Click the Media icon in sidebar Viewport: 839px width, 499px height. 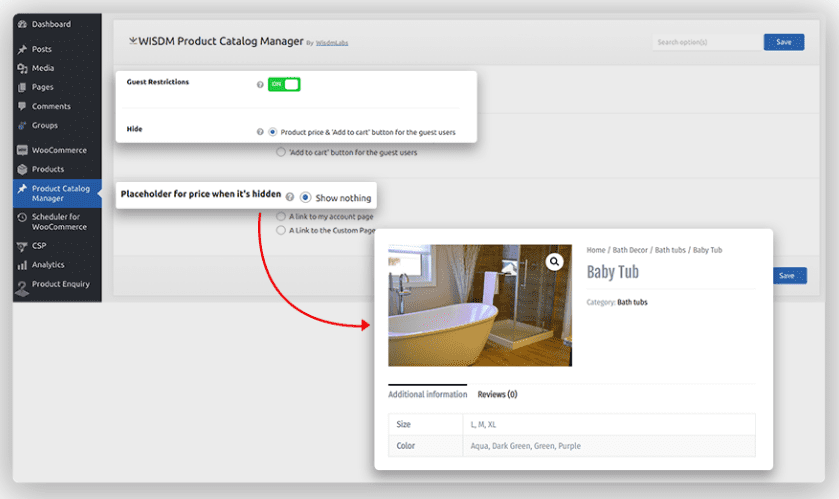tap(22, 68)
